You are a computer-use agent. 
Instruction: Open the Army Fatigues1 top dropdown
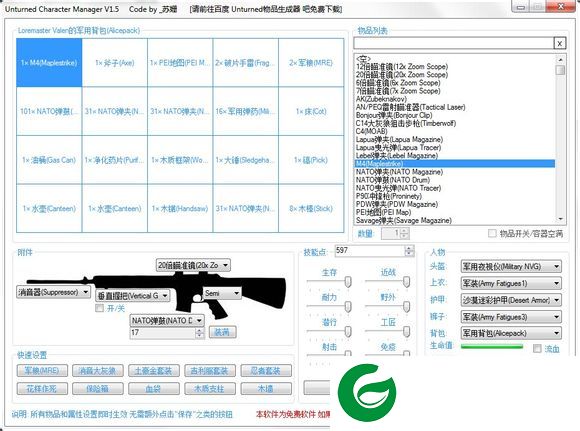[x=511, y=283]
